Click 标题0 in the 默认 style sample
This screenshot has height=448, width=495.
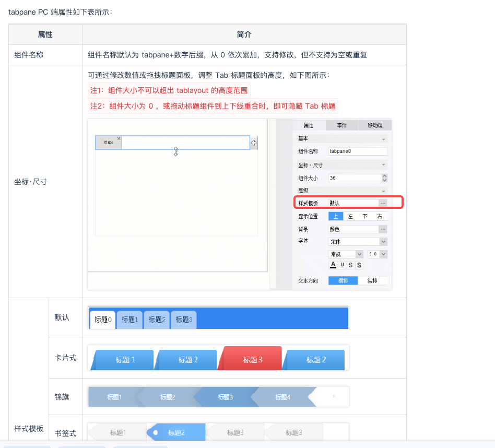tap(103, 320)
